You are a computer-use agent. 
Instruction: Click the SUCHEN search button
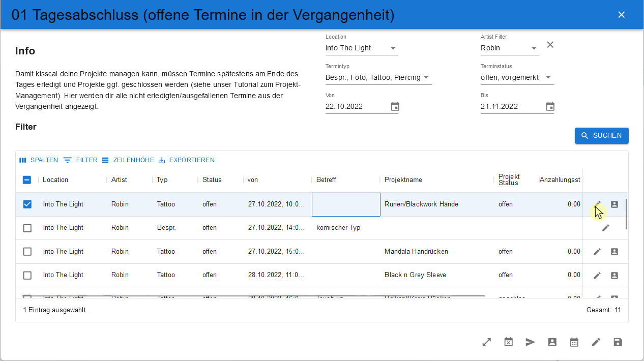[602, 136]
